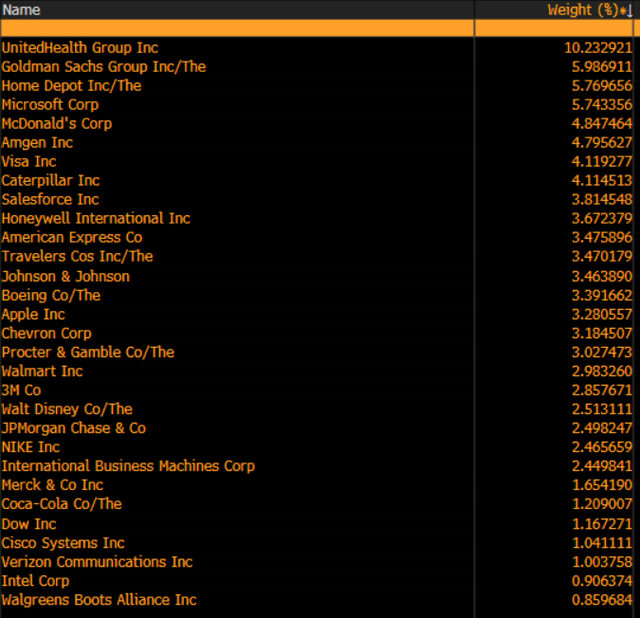This screenshot has height=618, width=640.
Task: Click weight value 3.463890
Action: pos(602,276)
